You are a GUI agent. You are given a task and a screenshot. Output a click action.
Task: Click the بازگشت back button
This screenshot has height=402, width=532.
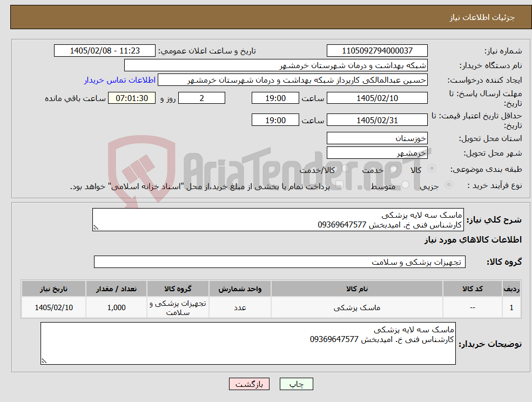249,384
